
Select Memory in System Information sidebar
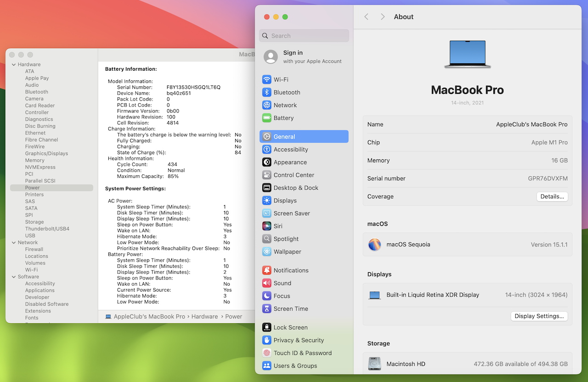pos(35,161)
